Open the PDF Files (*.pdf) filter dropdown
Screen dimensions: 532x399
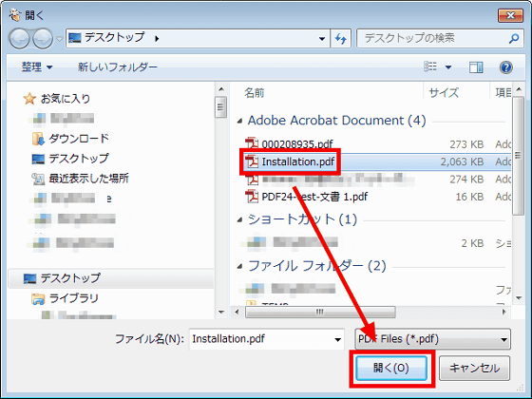pos(432,339)
